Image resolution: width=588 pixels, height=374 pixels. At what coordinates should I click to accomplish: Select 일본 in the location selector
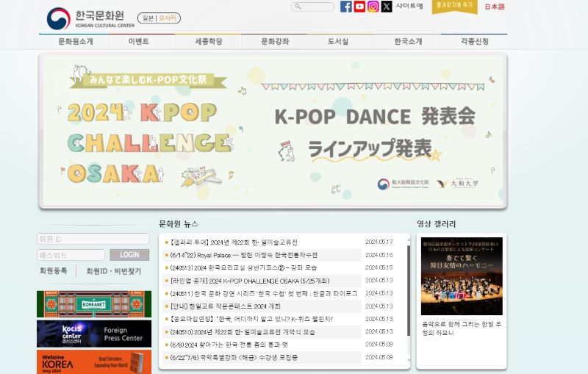pos(148,18)
